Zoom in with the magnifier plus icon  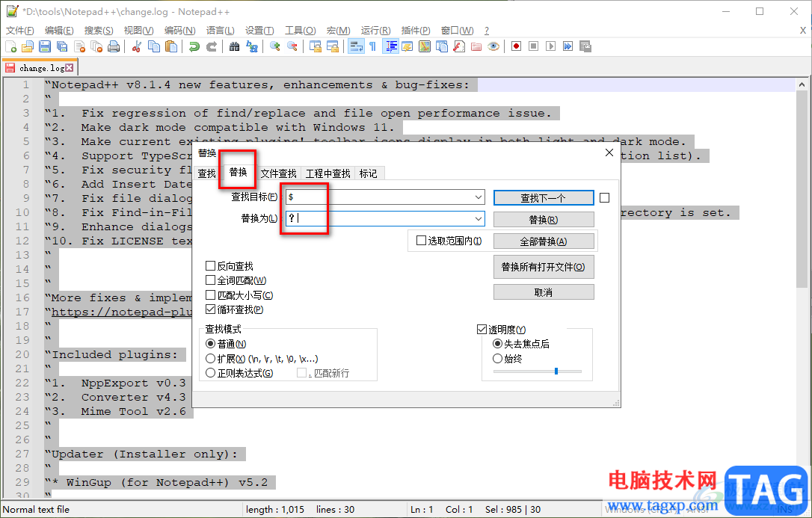[x=275, y=46]
